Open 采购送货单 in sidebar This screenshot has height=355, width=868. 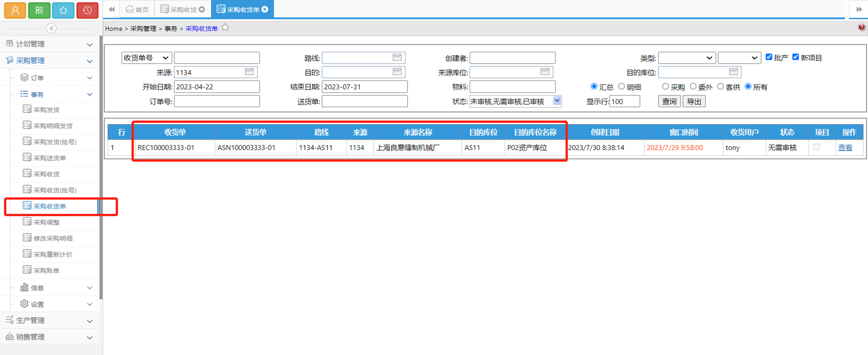point(49,158)
